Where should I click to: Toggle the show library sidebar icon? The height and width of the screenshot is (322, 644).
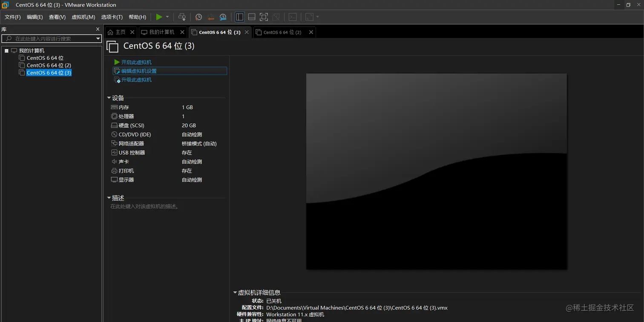(240, 17)
